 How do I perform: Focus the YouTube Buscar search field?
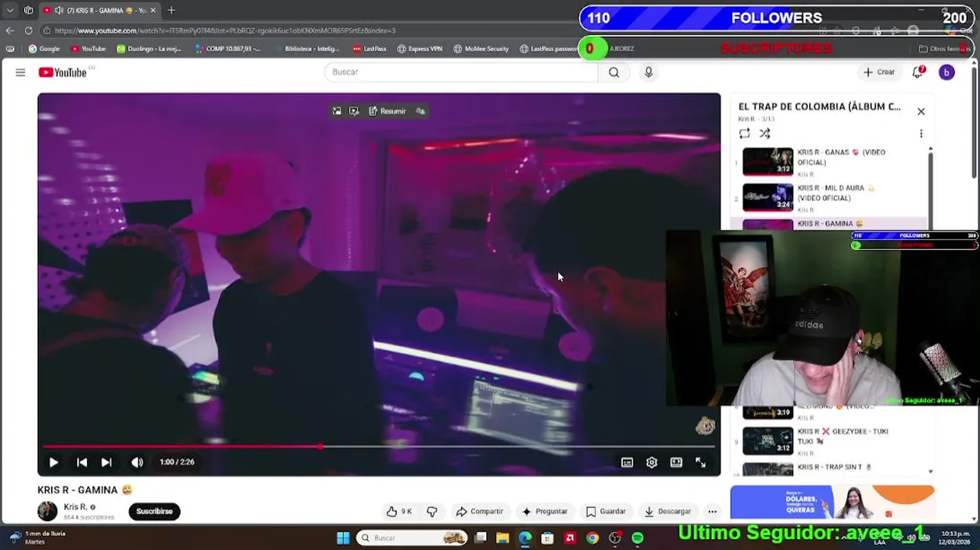pos(461,72)
